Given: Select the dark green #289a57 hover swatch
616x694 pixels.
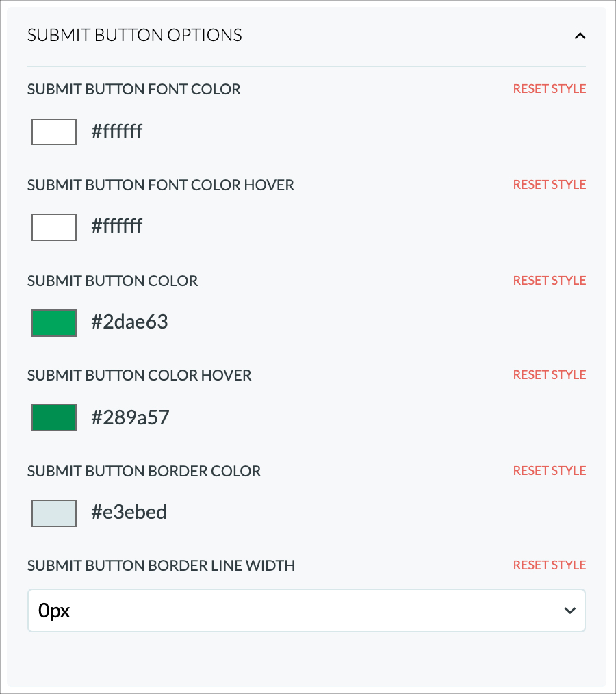Looking at the screenshot, I should [x=53, y=417].
